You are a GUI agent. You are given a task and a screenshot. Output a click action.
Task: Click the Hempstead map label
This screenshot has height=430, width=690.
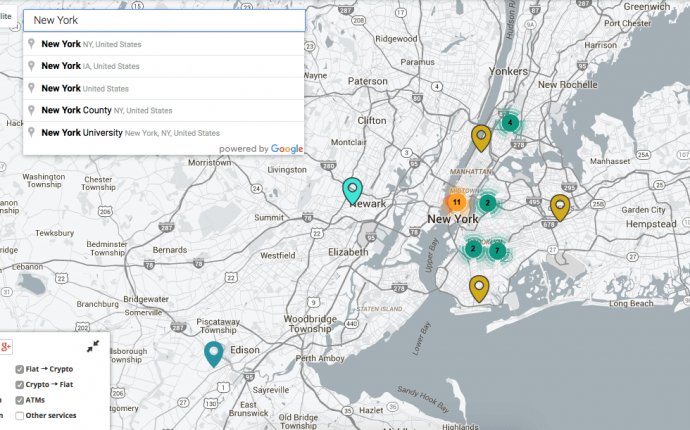pos(651,224)
